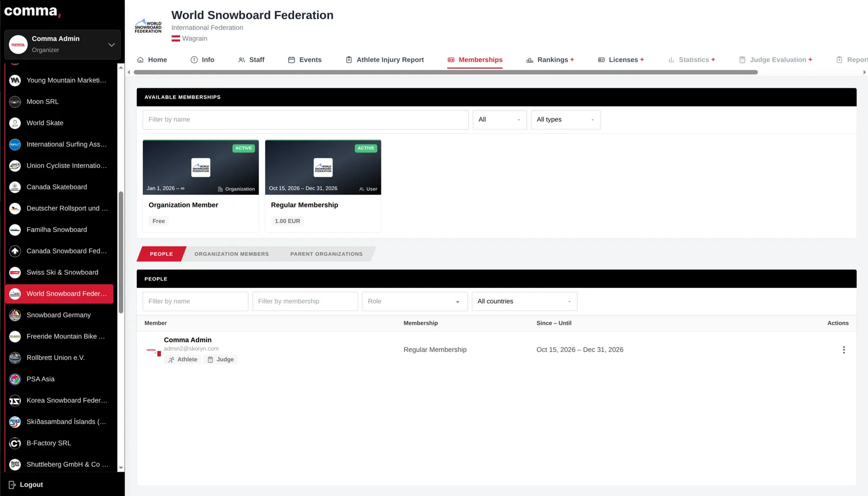Click the B-Factory SRL logo icon
Screen dimensions: 868x496
click(x=15, y=443)
